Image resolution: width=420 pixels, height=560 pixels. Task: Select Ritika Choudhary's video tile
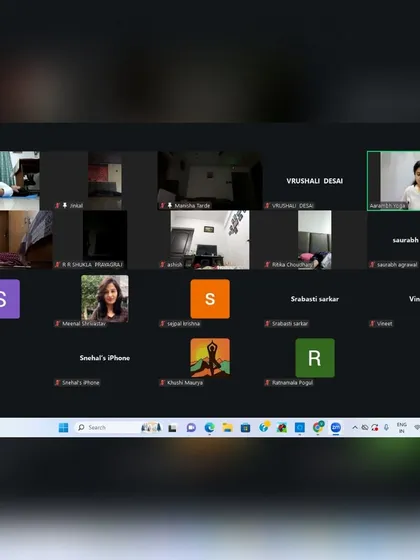coord(315,240)
